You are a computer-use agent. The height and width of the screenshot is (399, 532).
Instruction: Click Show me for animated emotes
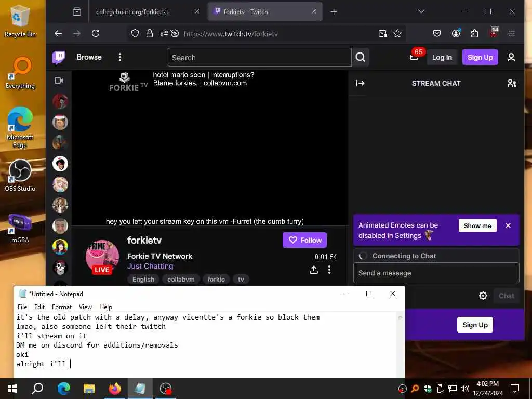coord(477,225)
